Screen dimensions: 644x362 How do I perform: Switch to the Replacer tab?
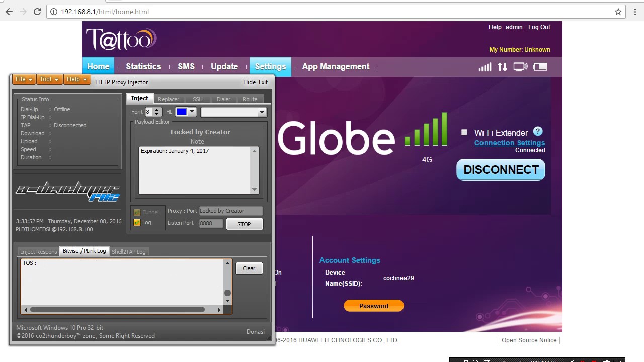click(169, 99)
